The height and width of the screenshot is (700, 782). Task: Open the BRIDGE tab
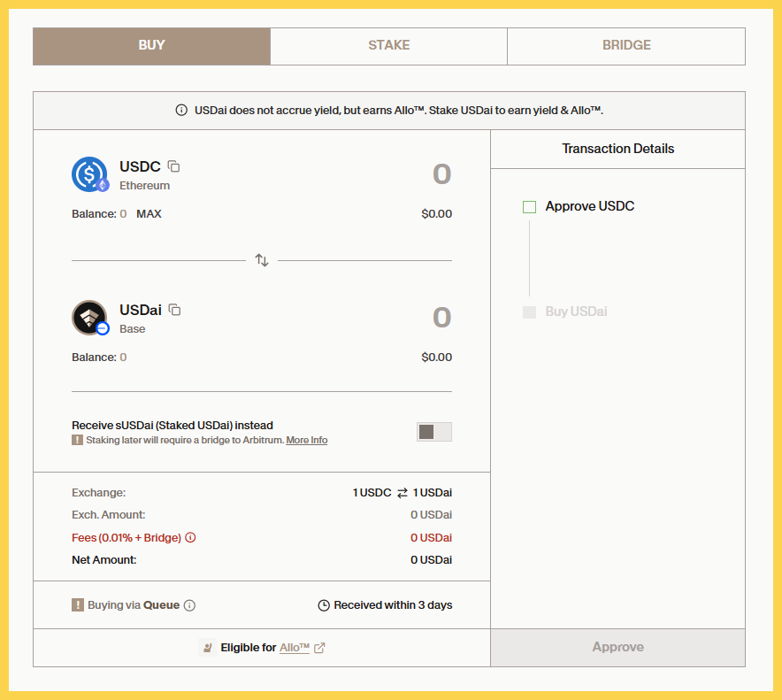[626, 46]
